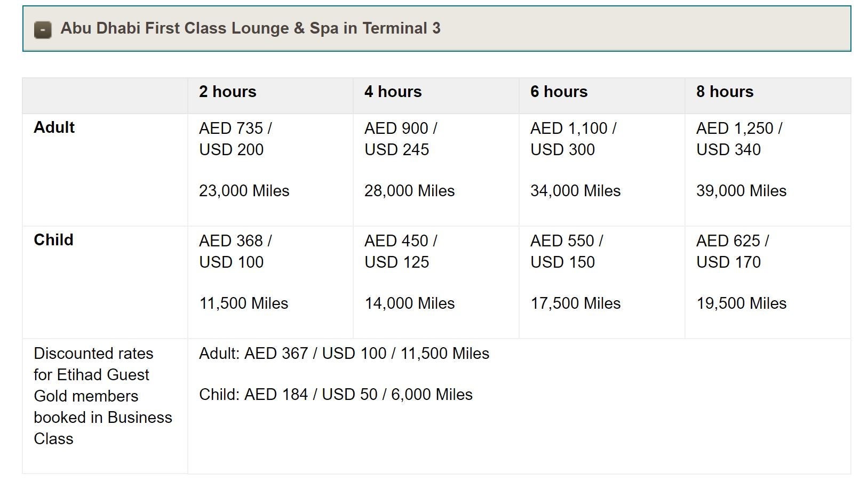
Task: Click the 19,500 Miles child value
Action: coord(741,303)
